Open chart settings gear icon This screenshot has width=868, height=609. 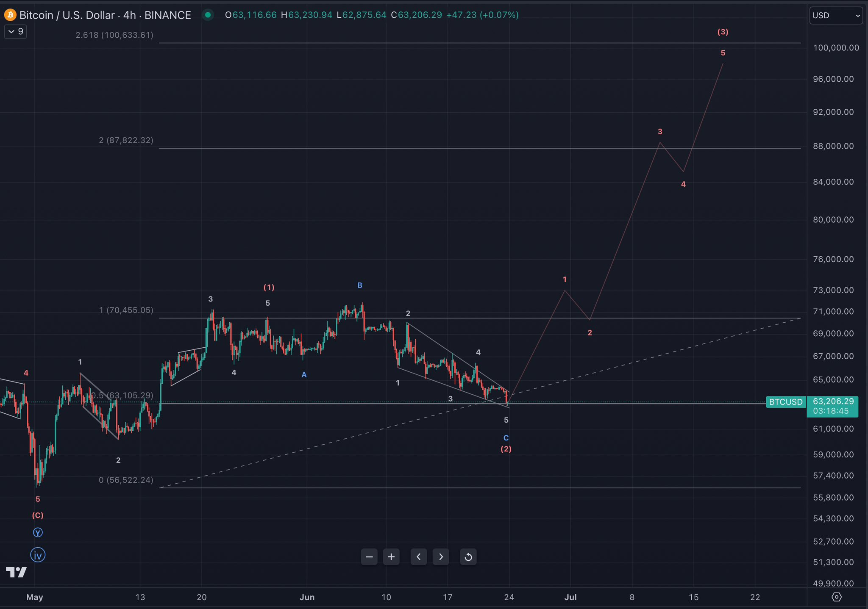click(x=837, y=597)
